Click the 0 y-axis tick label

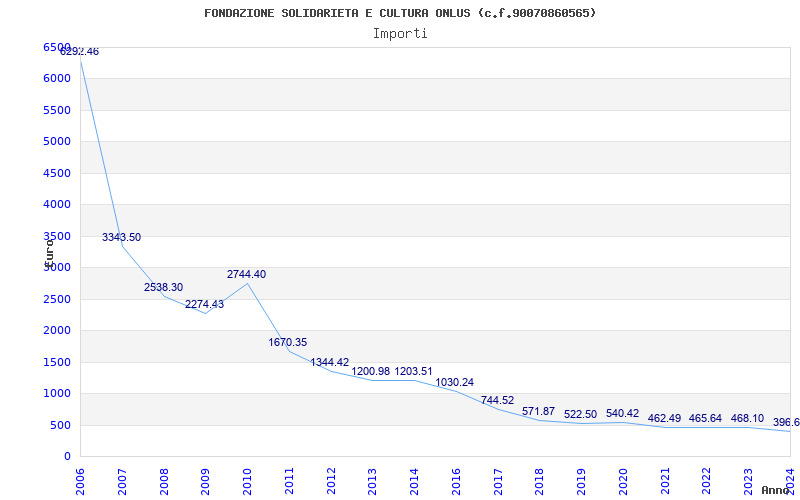[67, 457]
